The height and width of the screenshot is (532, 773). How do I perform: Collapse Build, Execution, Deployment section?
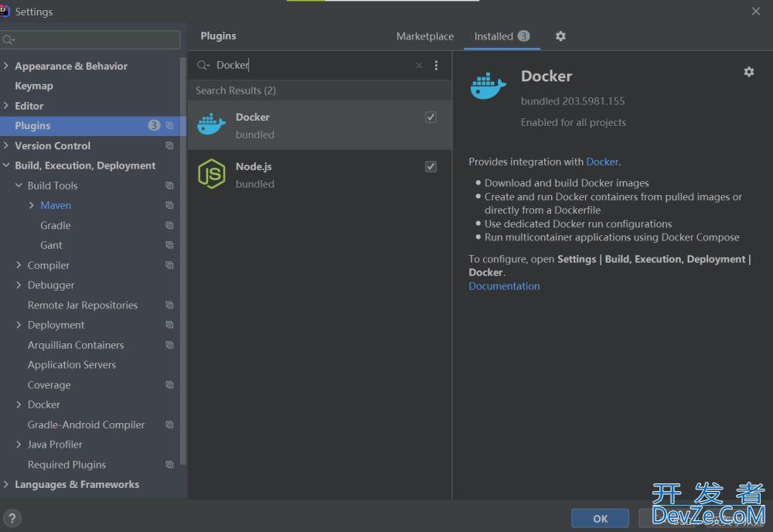(x=6, y=165)
